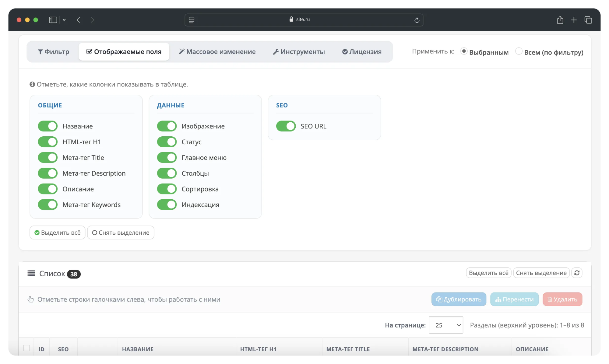Screen dimensions: 609x364
Task: Click Снять выделение in the Список header
Action: (541, 273)
